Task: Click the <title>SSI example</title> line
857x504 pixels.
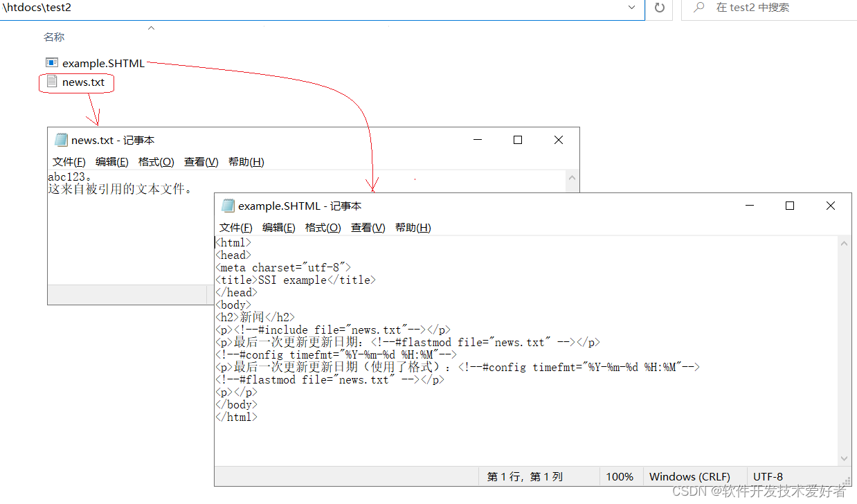Action: (296, 280)
